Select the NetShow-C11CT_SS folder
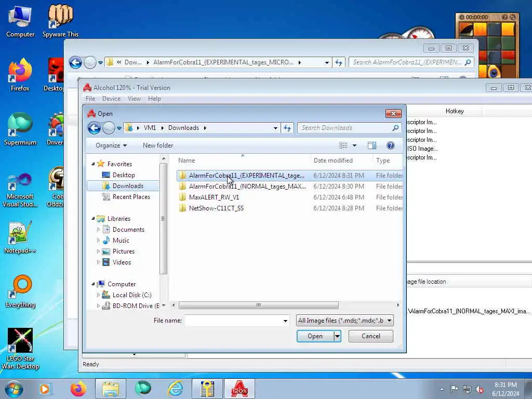 coord(290,208)
